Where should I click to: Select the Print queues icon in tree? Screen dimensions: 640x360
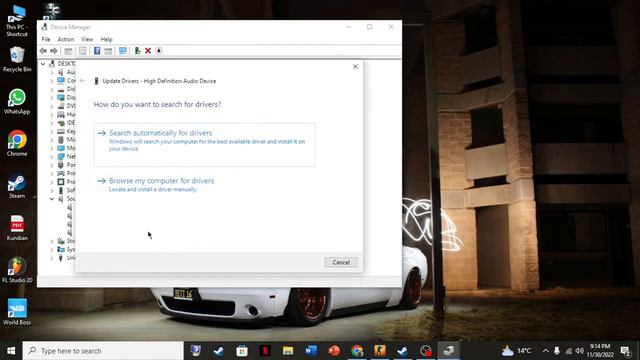[61, 173]
